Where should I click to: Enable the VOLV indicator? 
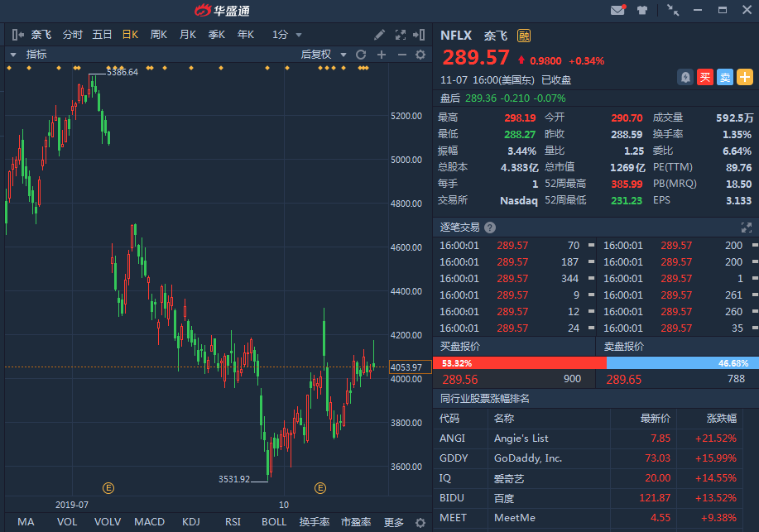(108, 522)
